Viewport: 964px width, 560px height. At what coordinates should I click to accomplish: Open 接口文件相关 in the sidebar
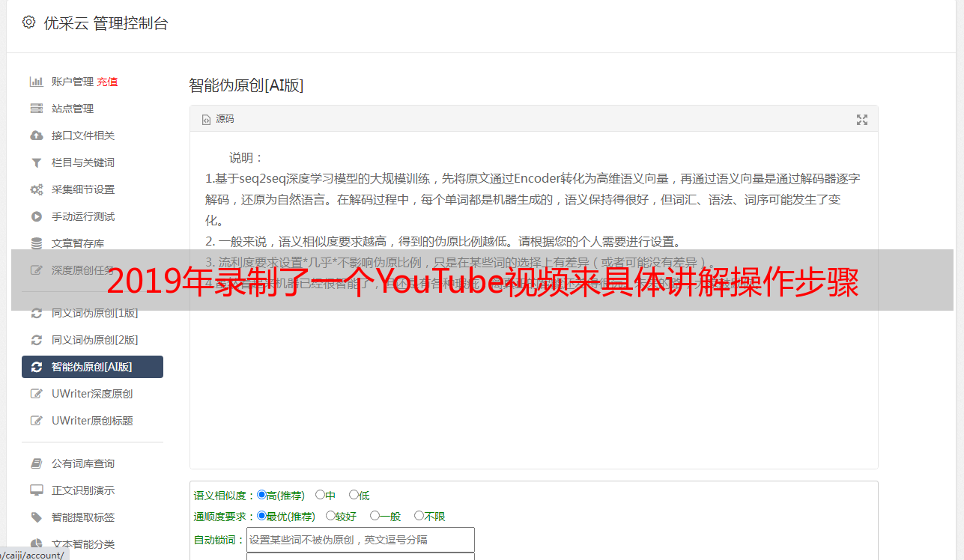pos(83,136)
